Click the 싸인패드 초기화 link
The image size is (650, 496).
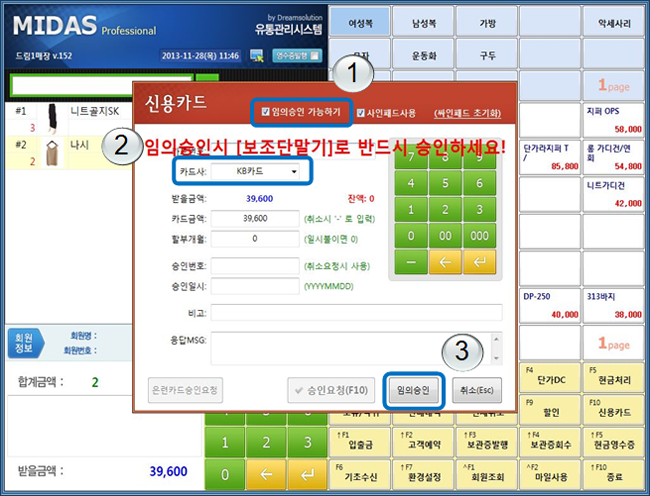point(467,113)
